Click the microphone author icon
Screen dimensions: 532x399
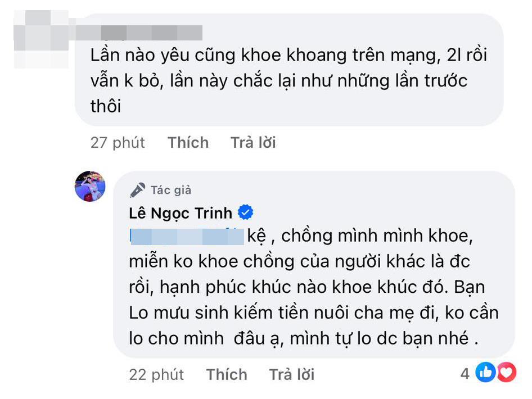tap(137, 190)
